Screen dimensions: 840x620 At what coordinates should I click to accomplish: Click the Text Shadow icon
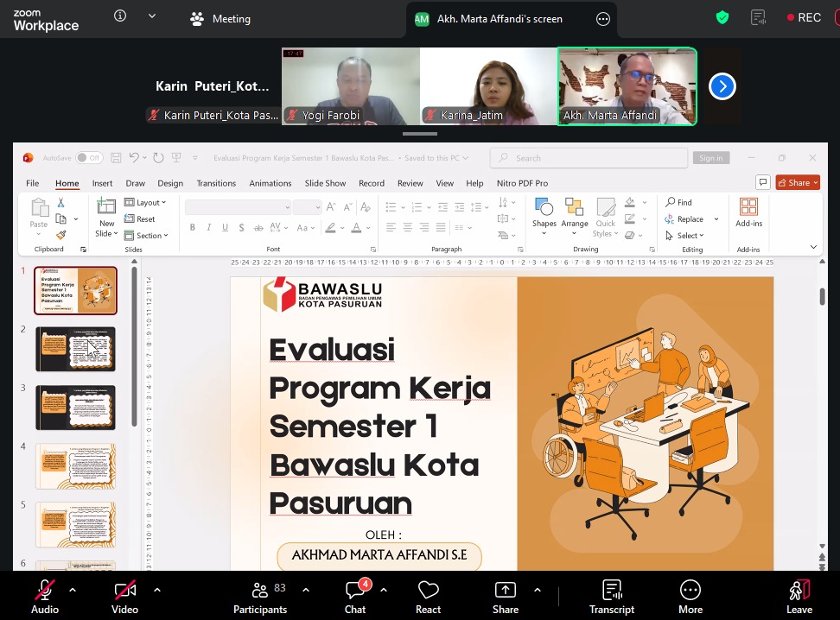[x=242, y=228]
